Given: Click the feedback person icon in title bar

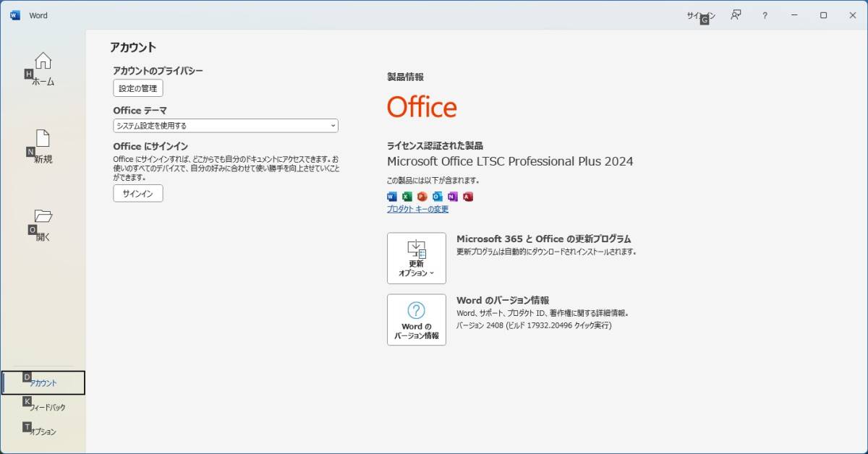Looking at the screenshot, I should (x=736, y=15).
